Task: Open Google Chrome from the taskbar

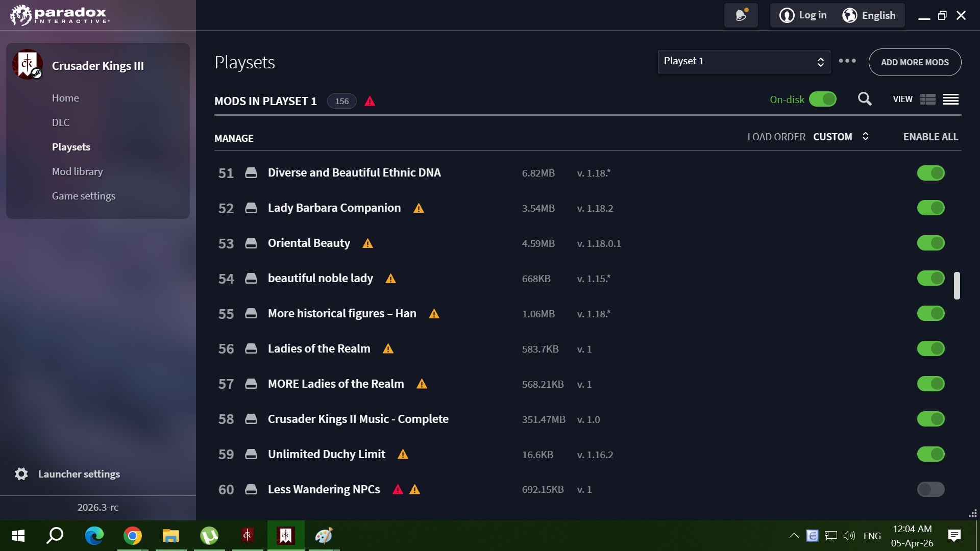Action: pyautogui.click(x=133, y=536)
